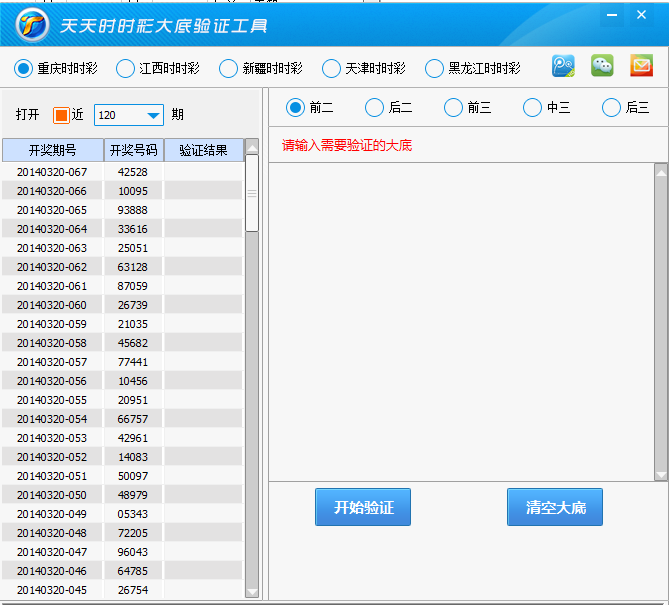Click winning number 77441

click(133, 362)
